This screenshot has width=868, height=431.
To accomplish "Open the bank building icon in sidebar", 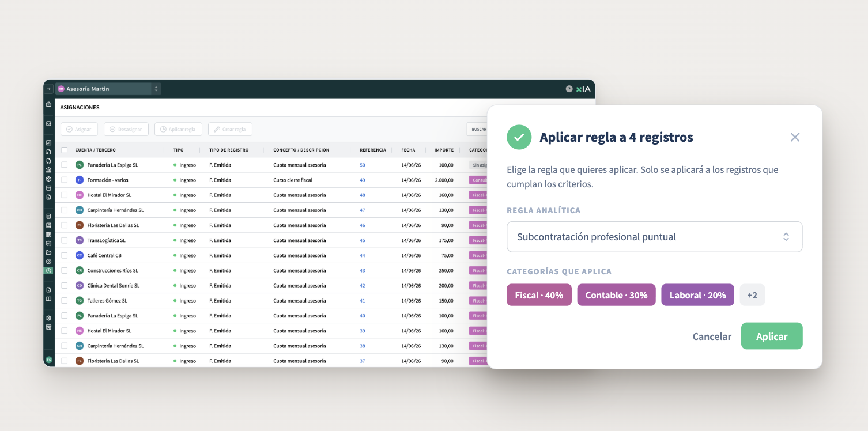I will (x=49, y=170).
